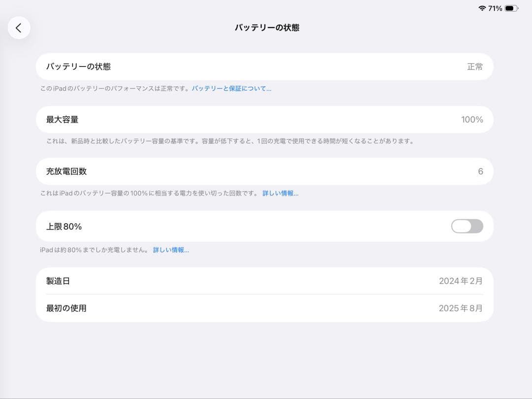The height and width of the screenshot is (399, 532).
Task: Select the 2025年8月 first use date
Action: (461, 308)
